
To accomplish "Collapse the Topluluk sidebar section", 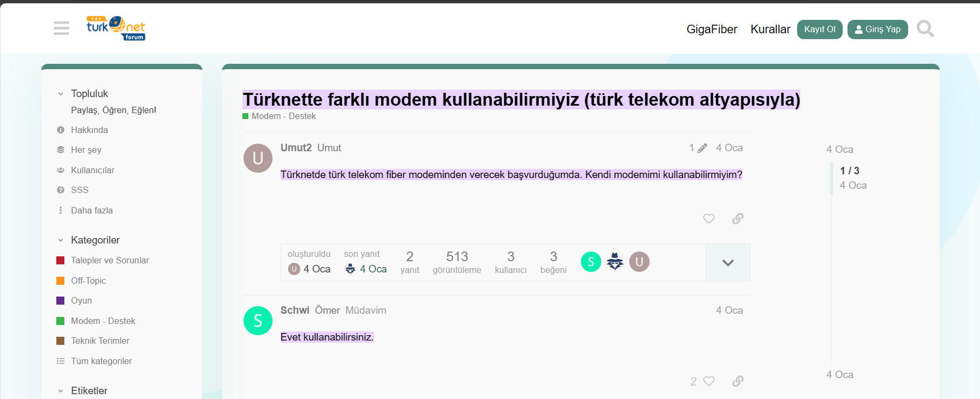I will coord(61,94).
